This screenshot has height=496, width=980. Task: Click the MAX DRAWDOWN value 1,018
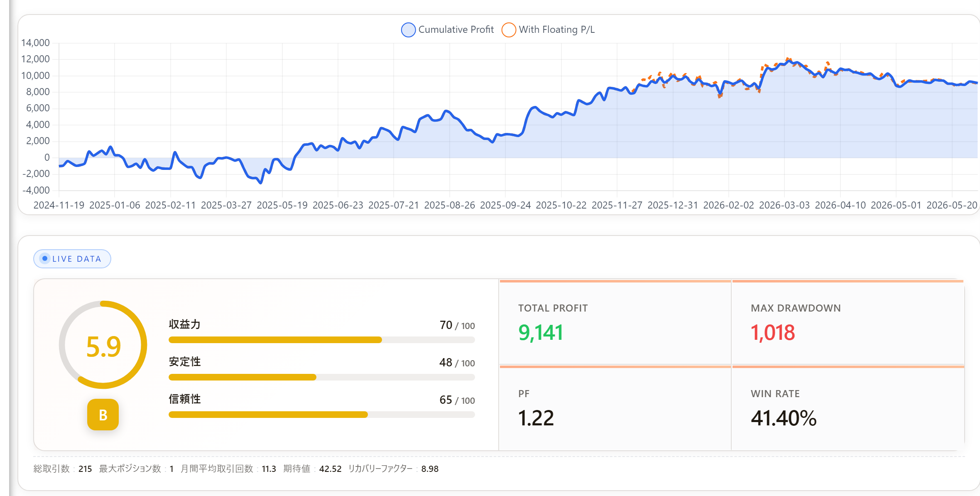click(x=773, y=333)
